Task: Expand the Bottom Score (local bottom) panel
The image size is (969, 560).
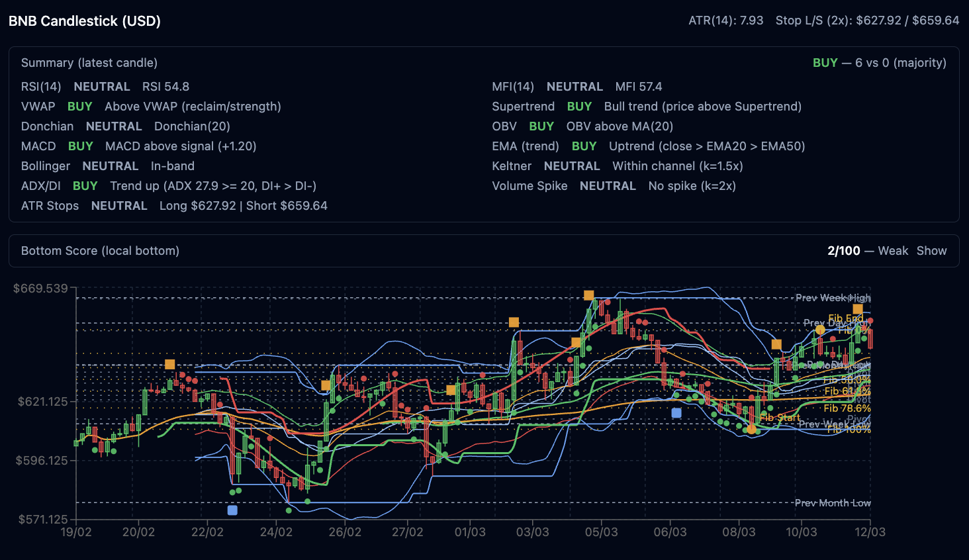Action: [x=100, y=251]
